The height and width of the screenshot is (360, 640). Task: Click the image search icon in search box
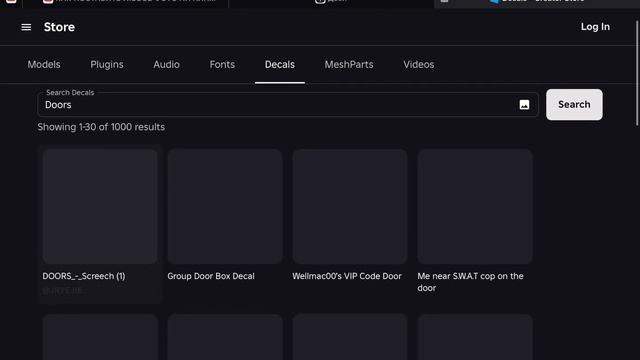tap(524, 105)
